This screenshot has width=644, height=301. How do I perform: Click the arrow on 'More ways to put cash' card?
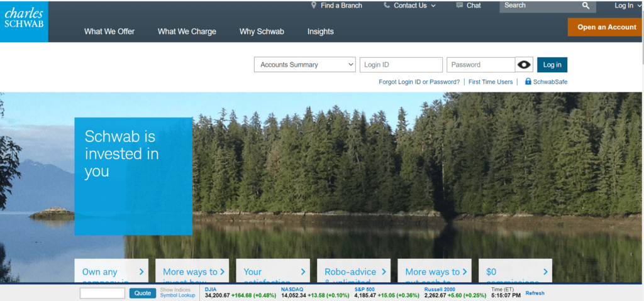tap(465, 271)
